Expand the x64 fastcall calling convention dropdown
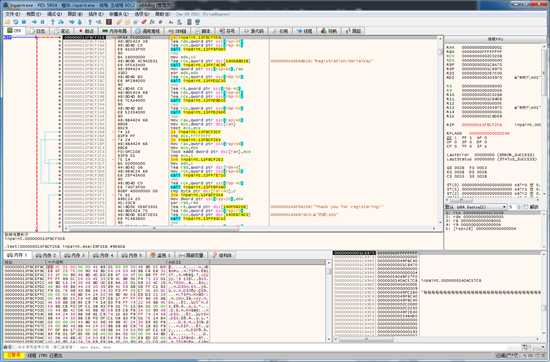 pos(476,207)
